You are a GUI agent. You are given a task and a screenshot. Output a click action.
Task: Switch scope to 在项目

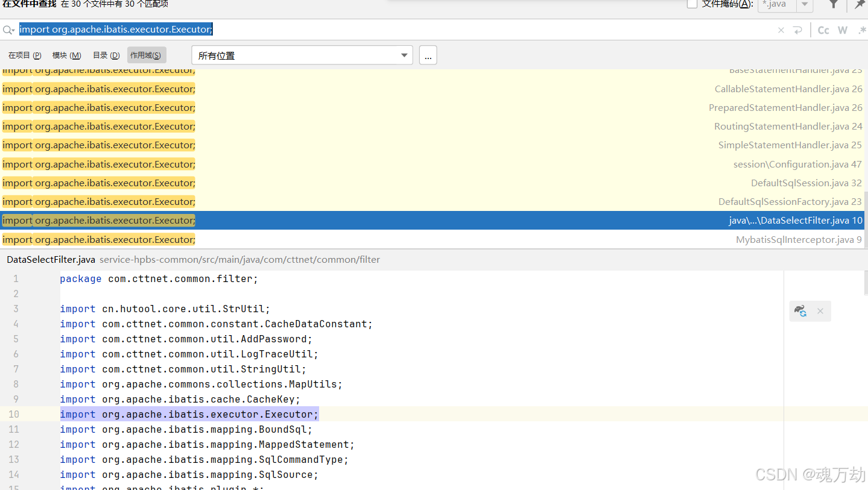click(24, 55)
